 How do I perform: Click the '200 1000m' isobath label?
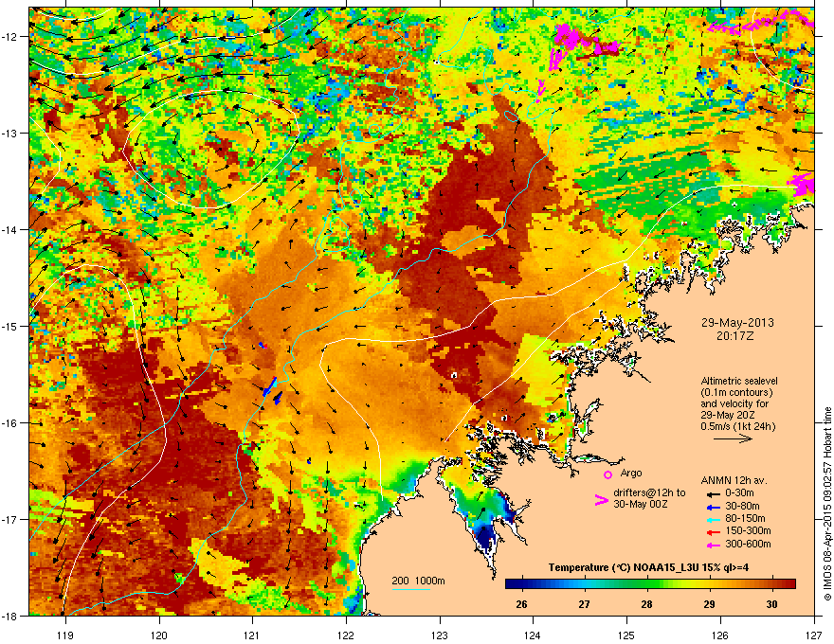point(418,581)
